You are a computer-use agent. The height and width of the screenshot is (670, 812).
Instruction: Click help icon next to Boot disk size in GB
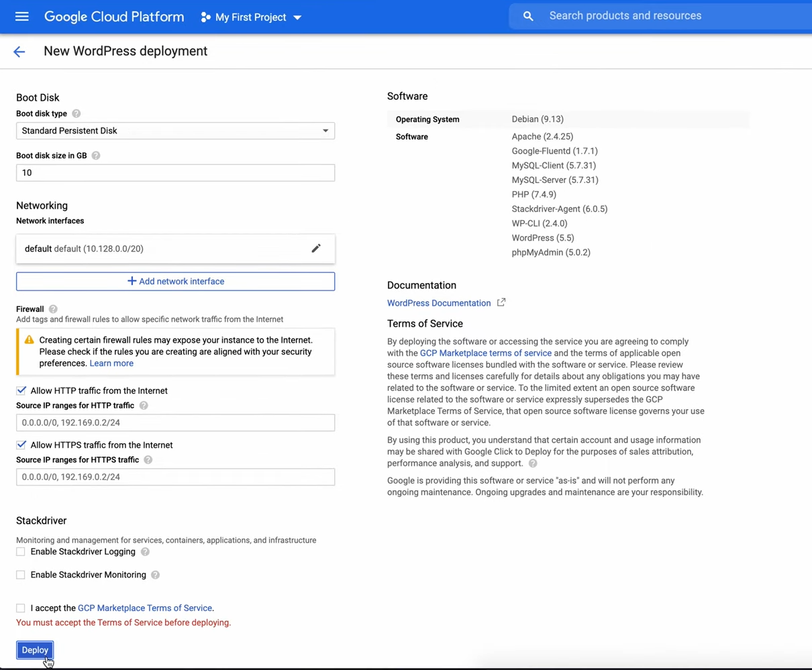(x=96, y=156)
